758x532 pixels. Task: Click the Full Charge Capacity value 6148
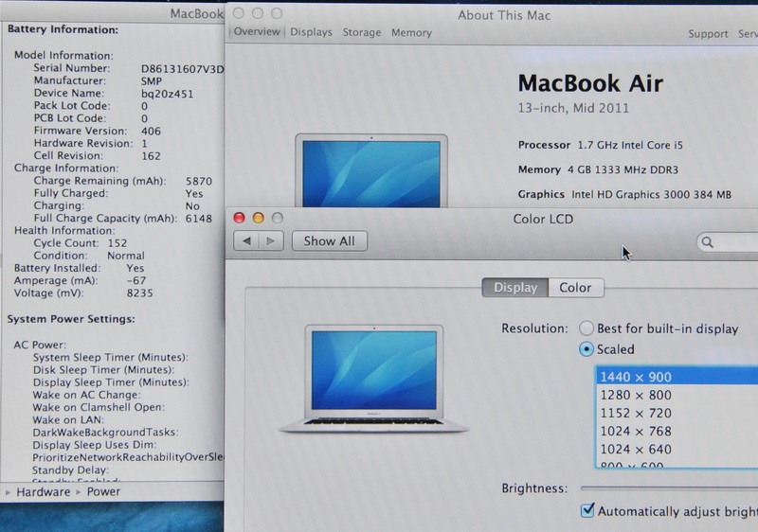(199, 219)
